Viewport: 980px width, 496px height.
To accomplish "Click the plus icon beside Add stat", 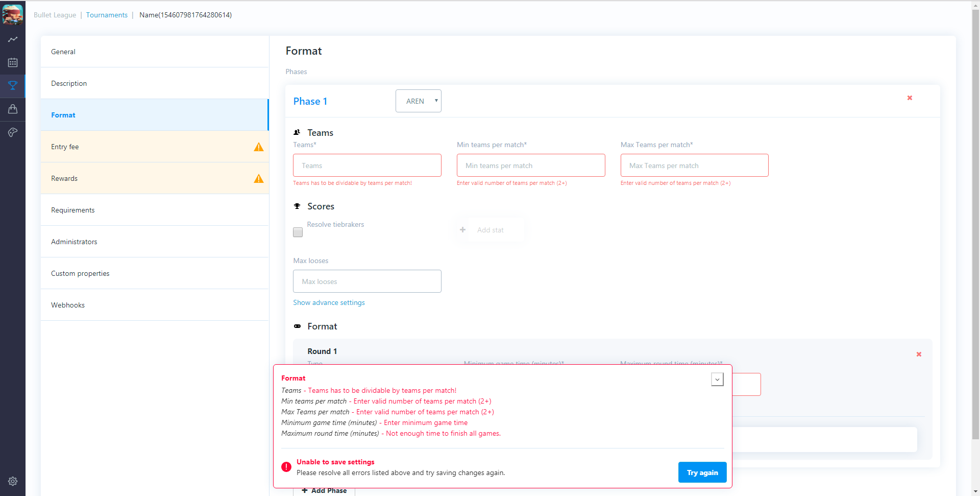I will point(462,230).
